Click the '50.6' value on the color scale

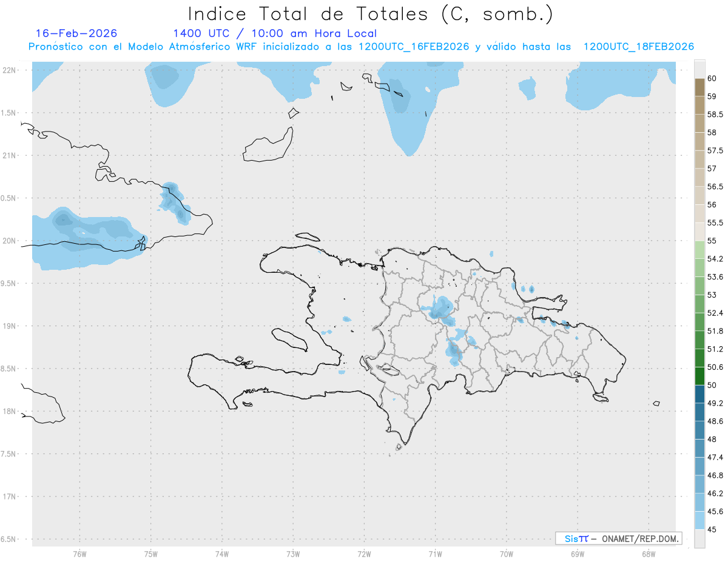(715, 367)
